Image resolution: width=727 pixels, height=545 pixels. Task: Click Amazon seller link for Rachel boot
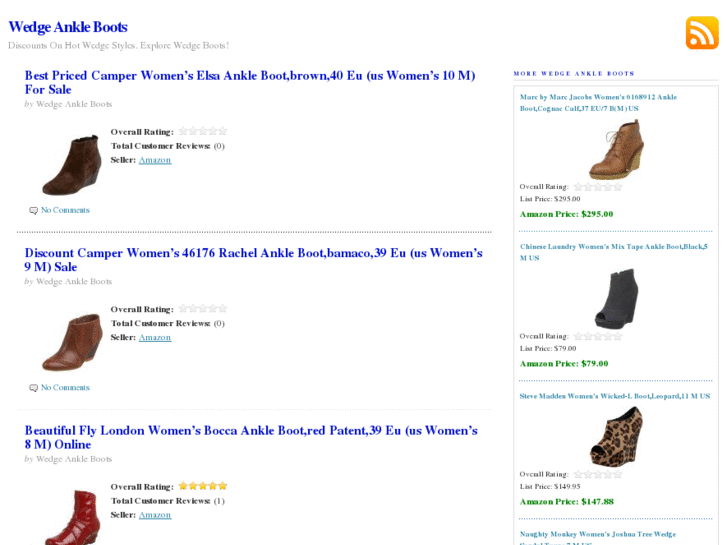[155, 338]
